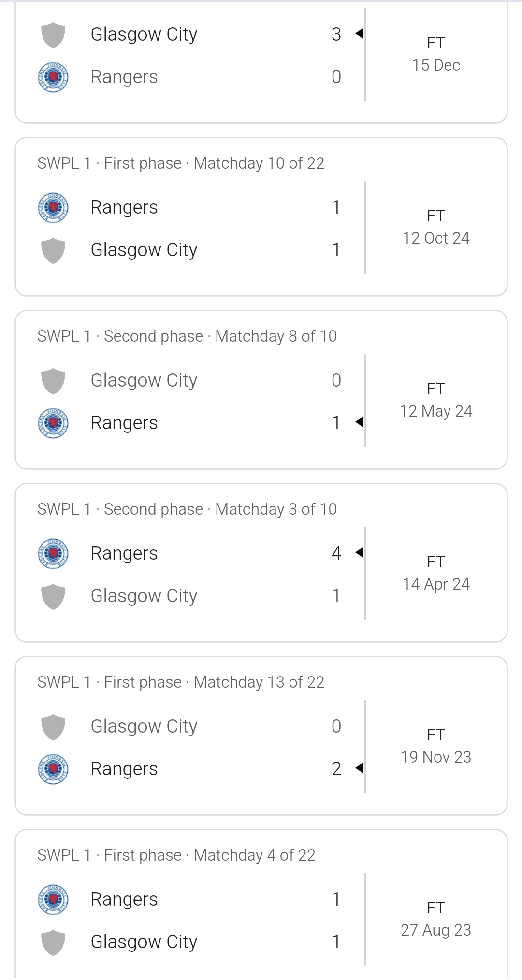Viewport: 522px width, 980px height.
Task: Click the Rangers crest in the 27 Aug 23 match
Action: (x=53, y=900)
